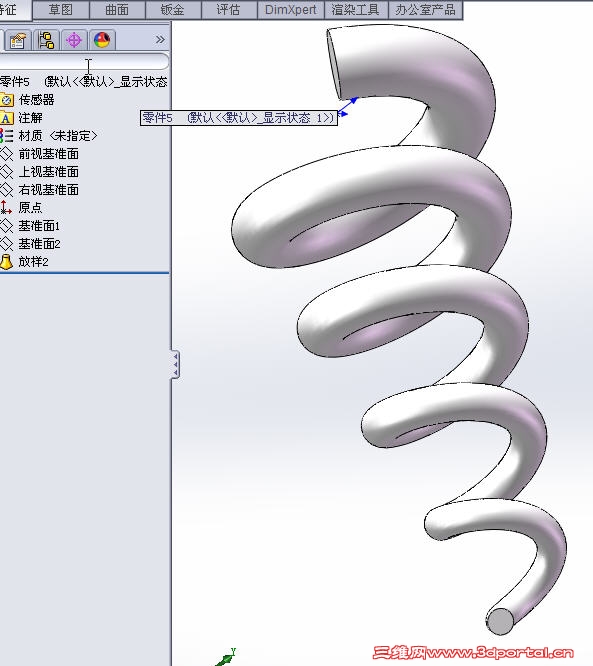Click the plane icon beside 基准面1
The width and height of the screenshot is (593, 666).
[6, 226]
